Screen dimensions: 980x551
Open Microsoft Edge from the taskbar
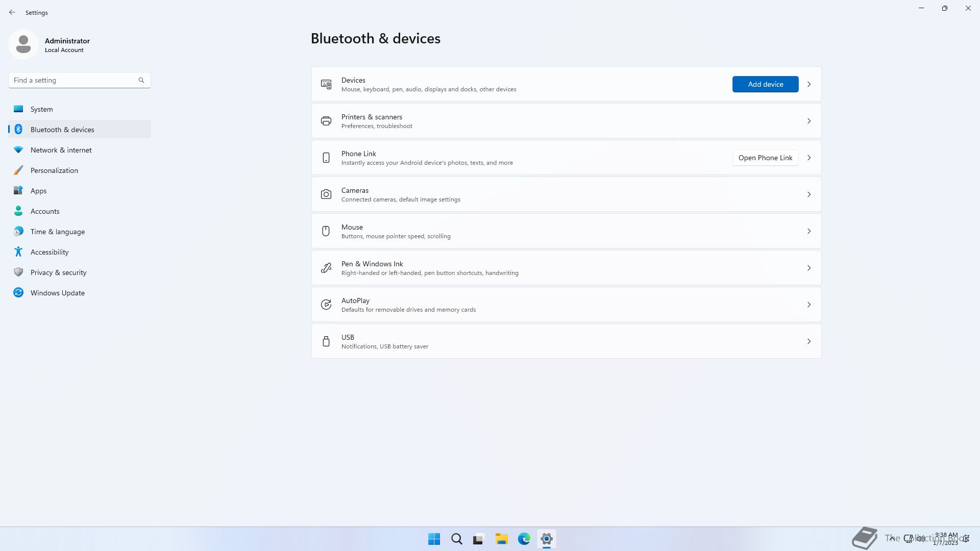point(524,539)
